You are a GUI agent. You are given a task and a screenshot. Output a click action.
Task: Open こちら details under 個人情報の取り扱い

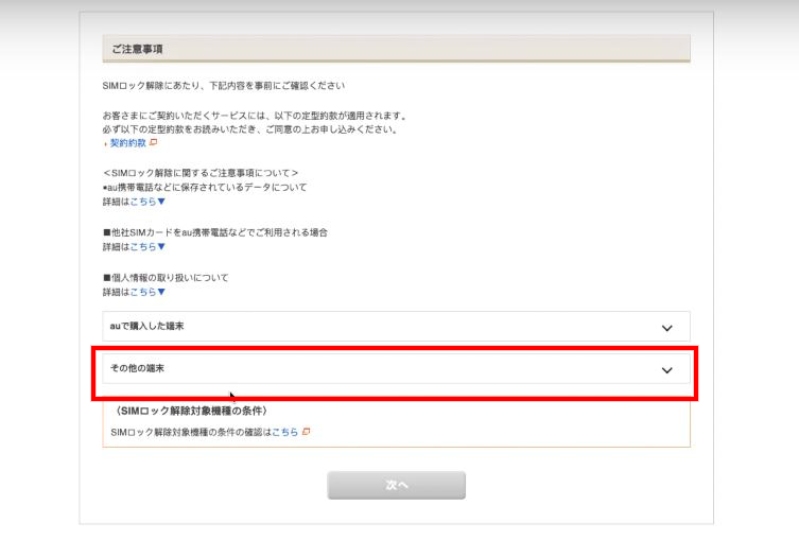142,292
